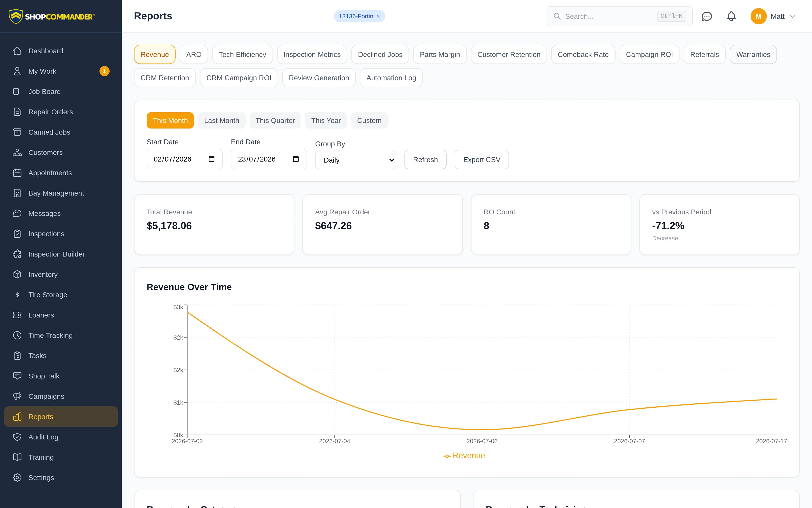Open the Inspection Builder puzzle icon
This screenshot has height=508, width=812.
click(17, 254)
